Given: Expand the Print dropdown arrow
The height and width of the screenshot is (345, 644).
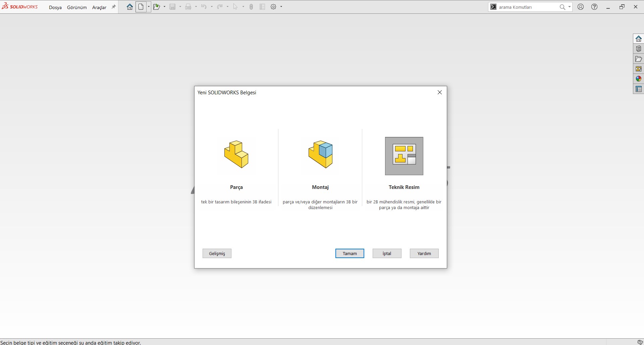Looking at the screenshot, I should tap(196, 7).
